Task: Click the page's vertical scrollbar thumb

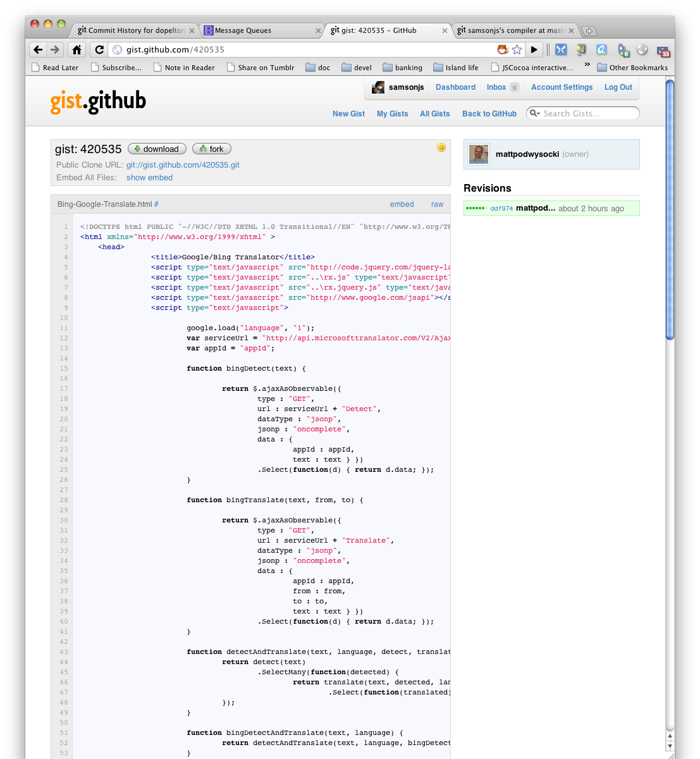Action: [x=670, y=209]
